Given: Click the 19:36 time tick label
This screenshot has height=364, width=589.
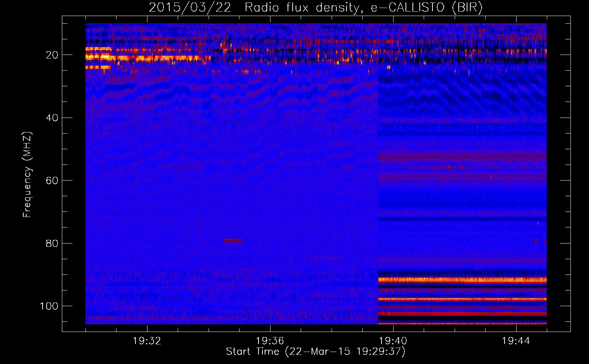Looking at the screenshot, I should (270, 341).
